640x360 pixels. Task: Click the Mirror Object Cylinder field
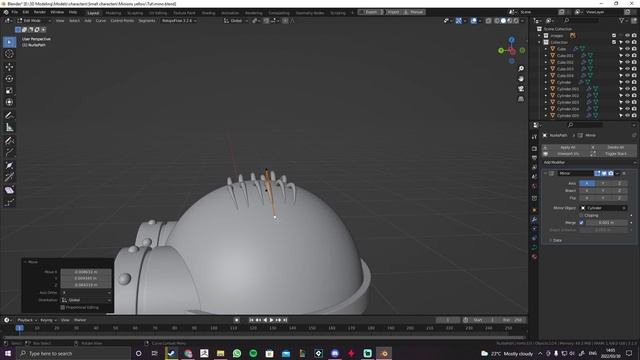pyautogui.click(x=603, y=208)
